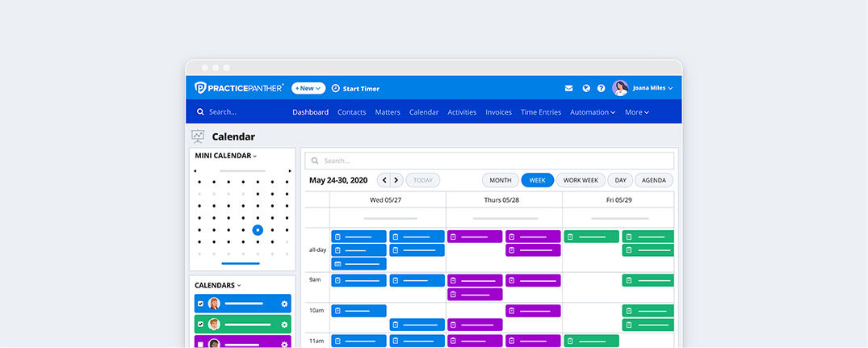
Task: Click the globe icon in header
Action: click(x=586, y=89)
